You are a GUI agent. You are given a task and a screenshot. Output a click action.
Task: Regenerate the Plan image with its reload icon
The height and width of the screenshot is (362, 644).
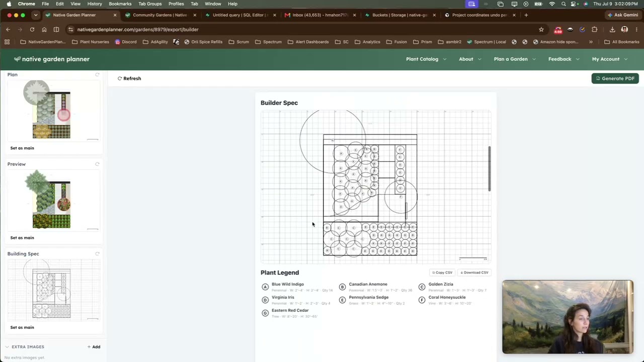click(x=97, y=75)
